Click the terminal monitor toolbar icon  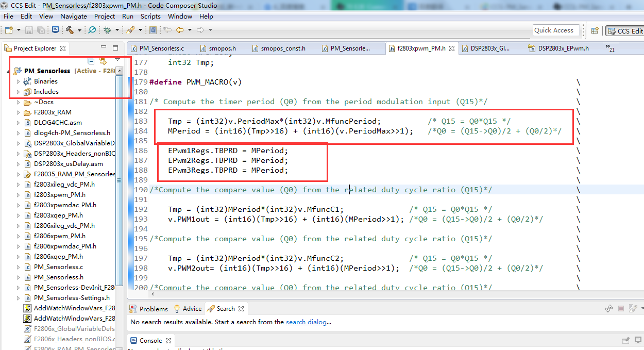56,30
